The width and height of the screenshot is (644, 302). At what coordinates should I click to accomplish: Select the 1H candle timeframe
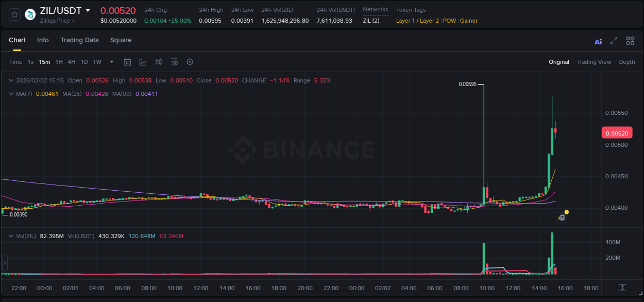click(x=60, y=62)
